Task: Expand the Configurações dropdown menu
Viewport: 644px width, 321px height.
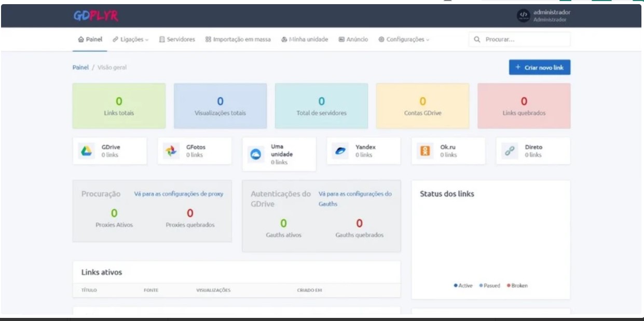Action: [404, 39]
